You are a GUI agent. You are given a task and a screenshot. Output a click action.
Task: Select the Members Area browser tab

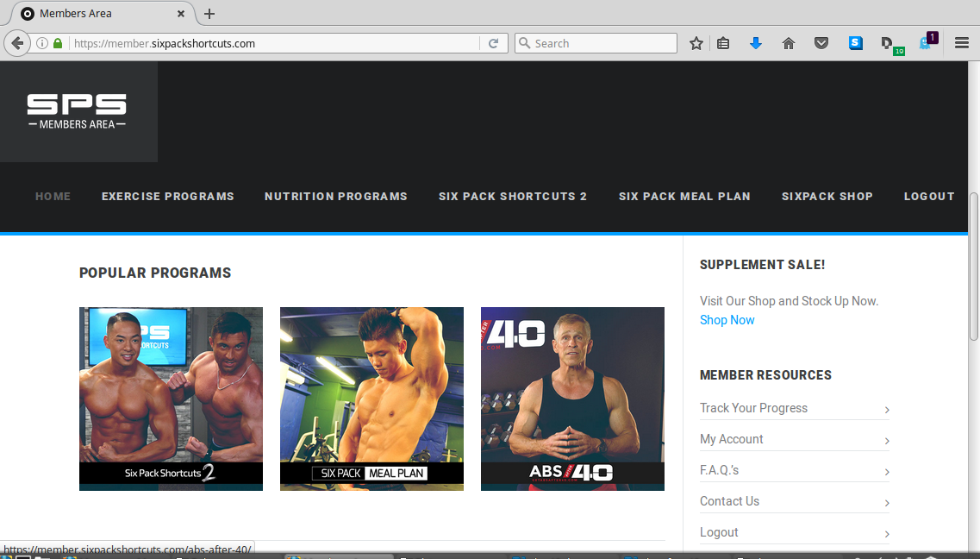103,14
